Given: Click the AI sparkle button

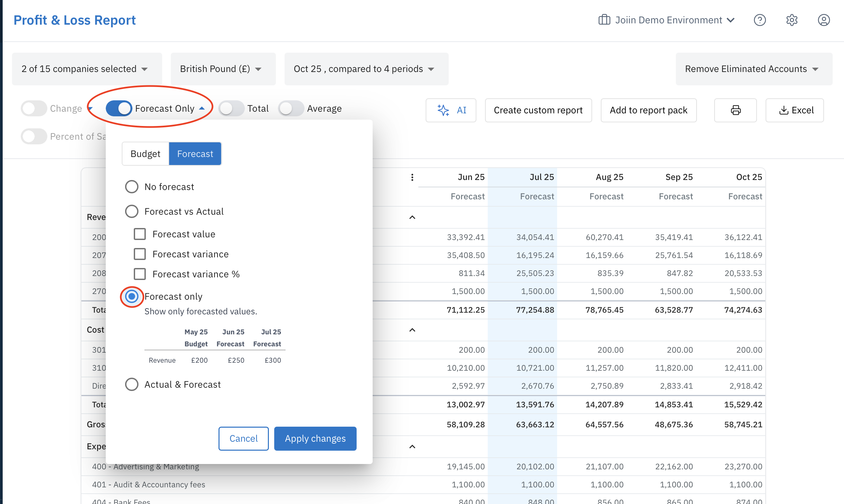Looking at the screenshot, I should pyautogui.click(x=451, y=110).
